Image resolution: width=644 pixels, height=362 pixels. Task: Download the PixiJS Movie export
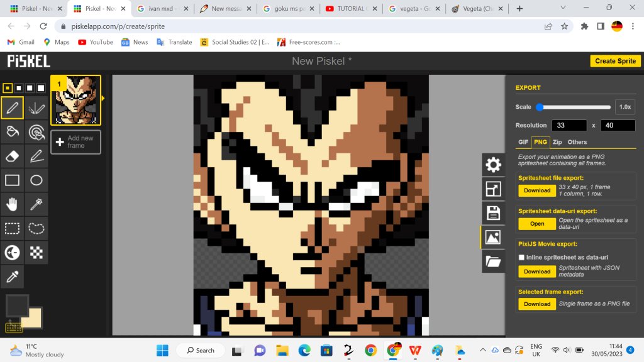point(537,271)
